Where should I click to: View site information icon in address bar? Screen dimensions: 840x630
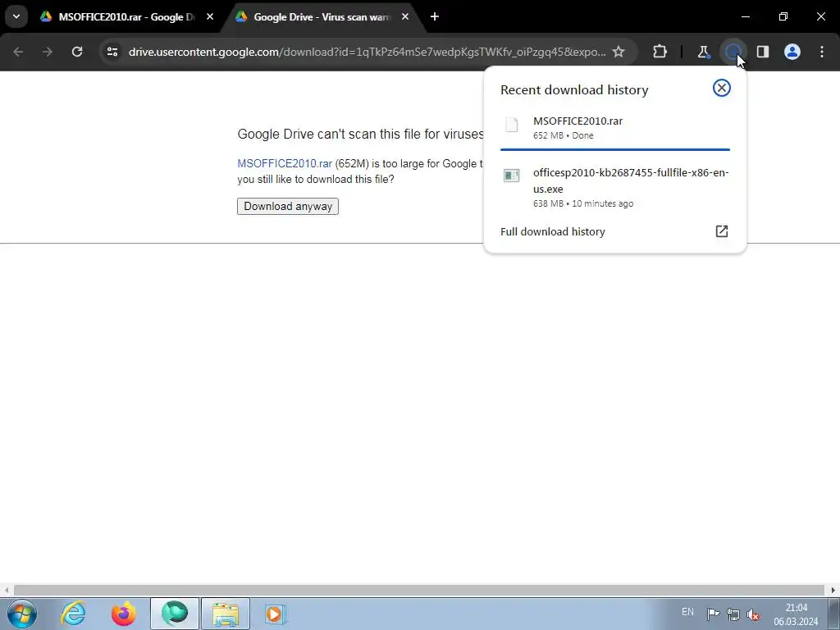[x=112, y=52]
